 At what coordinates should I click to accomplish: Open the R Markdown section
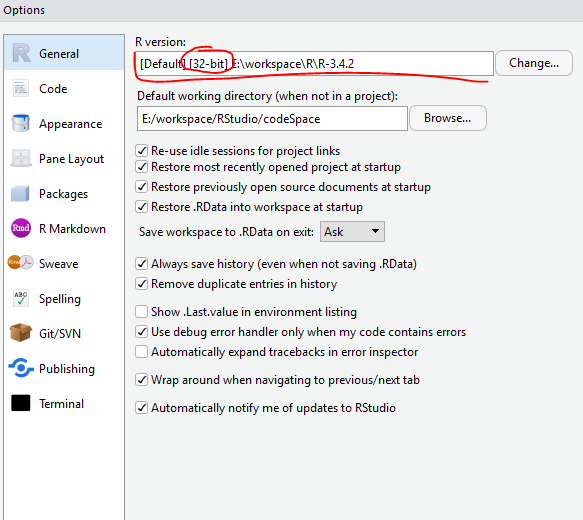(64, 228)
